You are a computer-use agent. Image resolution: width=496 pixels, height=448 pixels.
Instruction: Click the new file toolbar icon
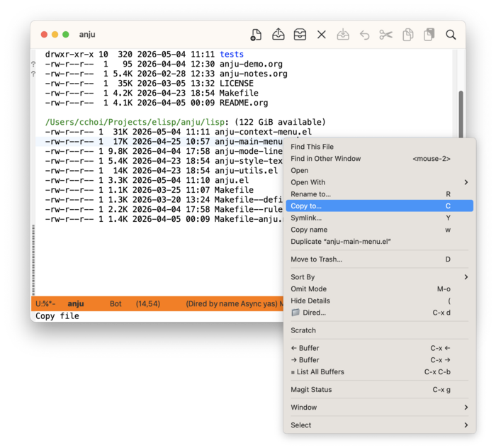tap(256, 35)
